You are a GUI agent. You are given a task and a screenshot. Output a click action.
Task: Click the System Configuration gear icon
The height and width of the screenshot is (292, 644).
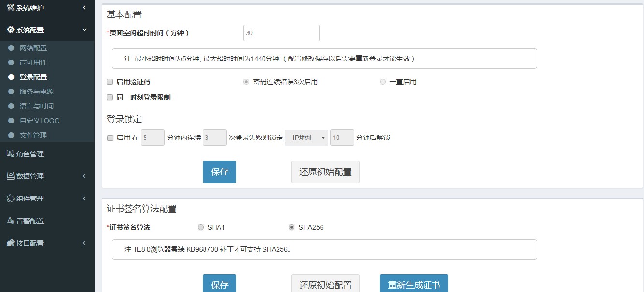pos(10,30)
